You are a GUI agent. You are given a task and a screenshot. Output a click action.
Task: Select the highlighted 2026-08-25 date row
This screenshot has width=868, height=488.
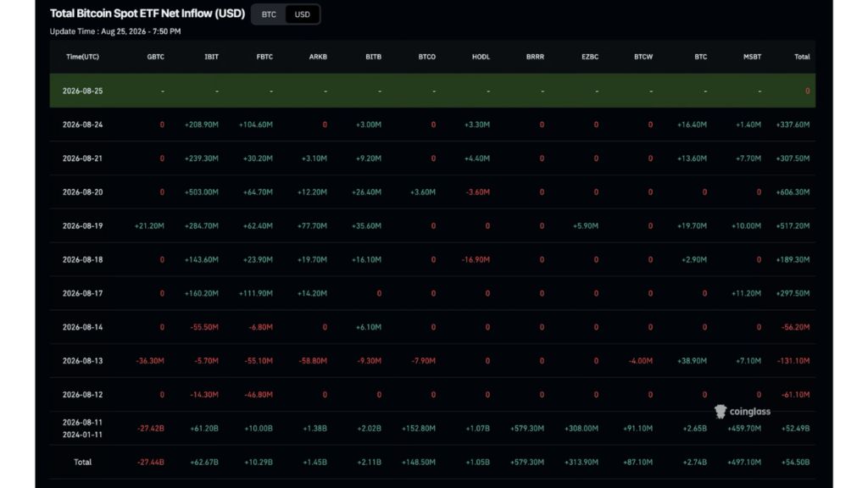point(432,91)
